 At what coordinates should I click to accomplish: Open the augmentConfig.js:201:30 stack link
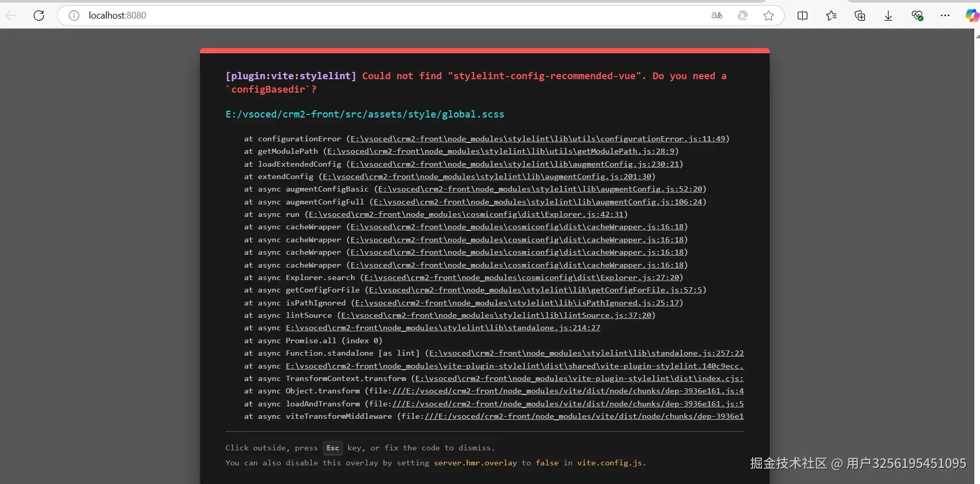(487, 177)
